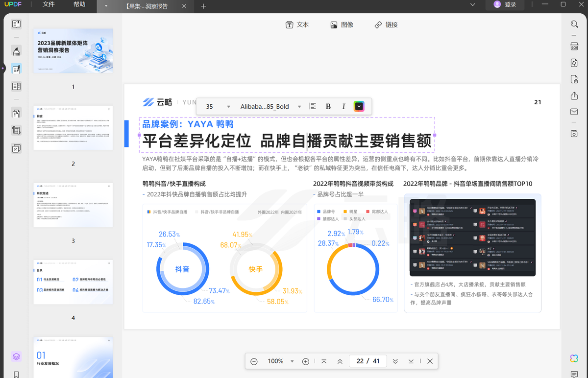Open the Bookmark panel icon

pyautogui.click(x=16, y=374)
